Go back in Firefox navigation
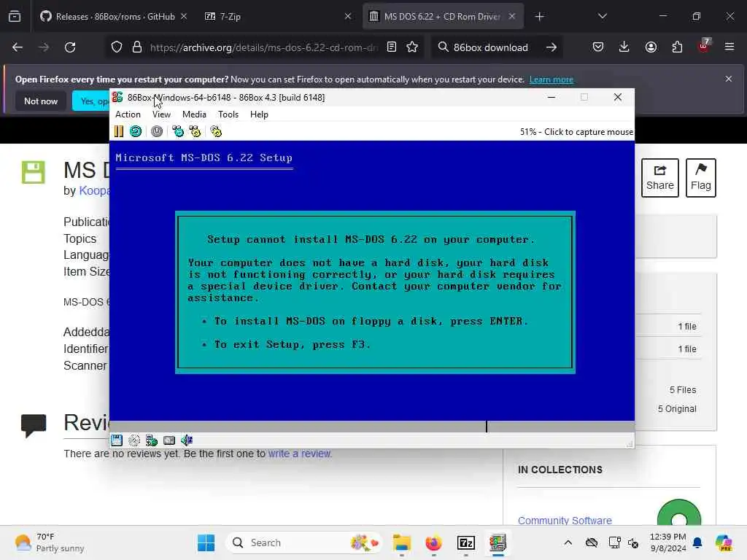 click(x=18, y=47)
